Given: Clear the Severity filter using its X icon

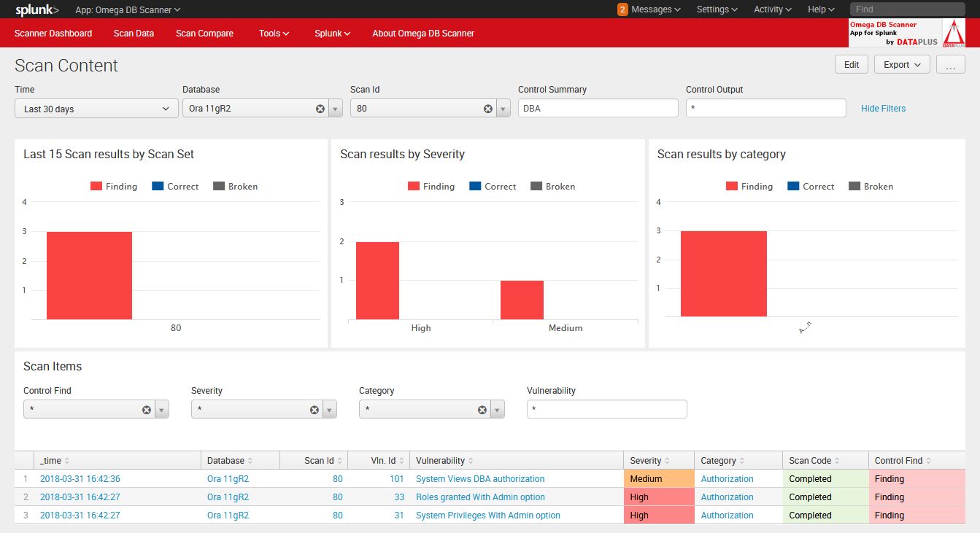Looking at the screenshot, I should (315, 410).
